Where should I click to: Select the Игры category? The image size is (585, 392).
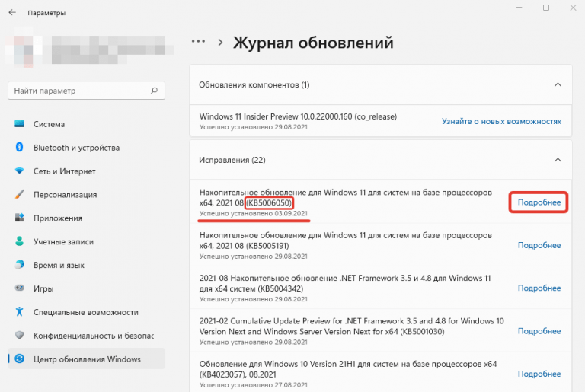pos(86,288)
